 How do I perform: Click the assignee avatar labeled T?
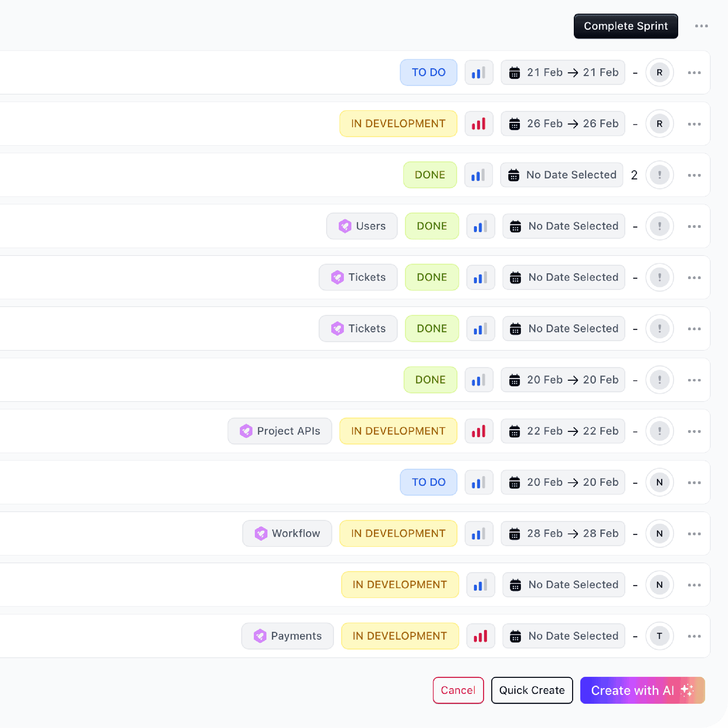pos(659,636)
